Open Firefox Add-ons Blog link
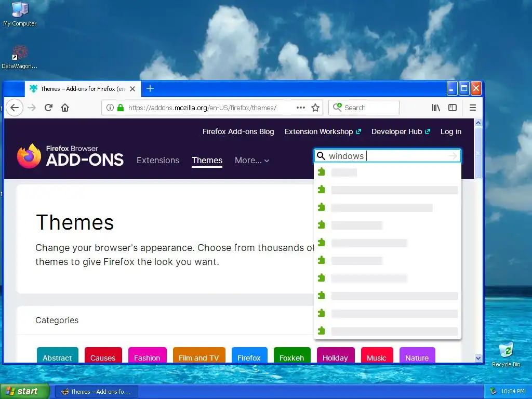 (x=238, y=131)
